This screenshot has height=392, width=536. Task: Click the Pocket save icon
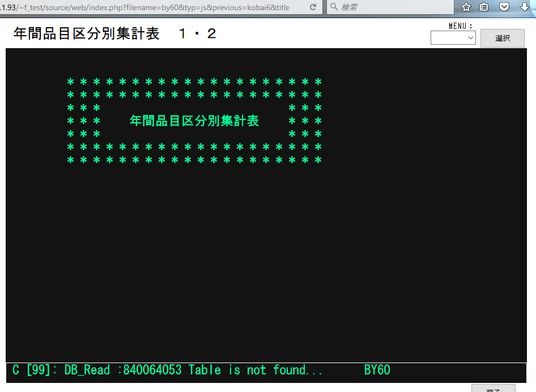tap(504, 7)
